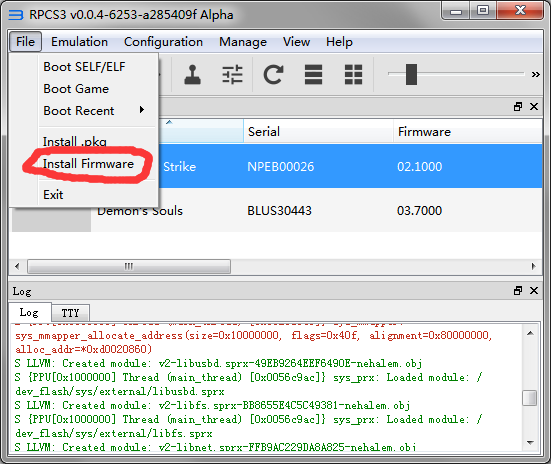The image size is (551, 464).
Task: Adjust the icon size slider handle
Action: coord(411,75)
